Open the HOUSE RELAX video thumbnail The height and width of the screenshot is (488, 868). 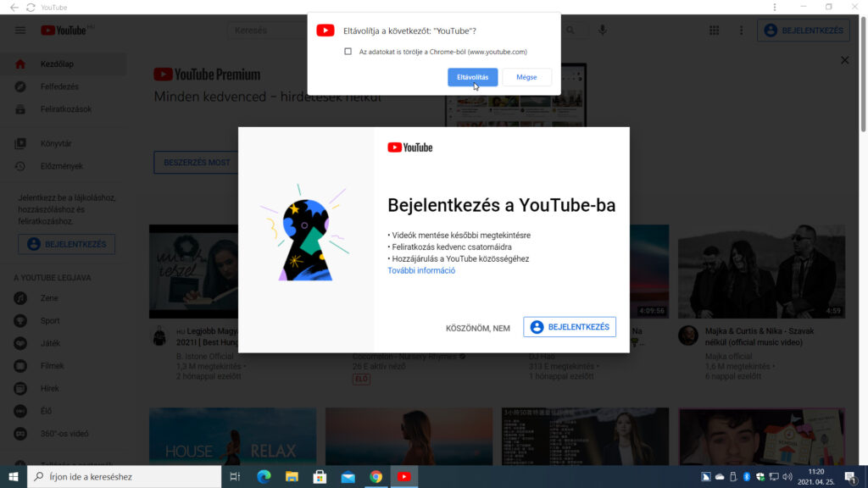[x=232, y=436]
